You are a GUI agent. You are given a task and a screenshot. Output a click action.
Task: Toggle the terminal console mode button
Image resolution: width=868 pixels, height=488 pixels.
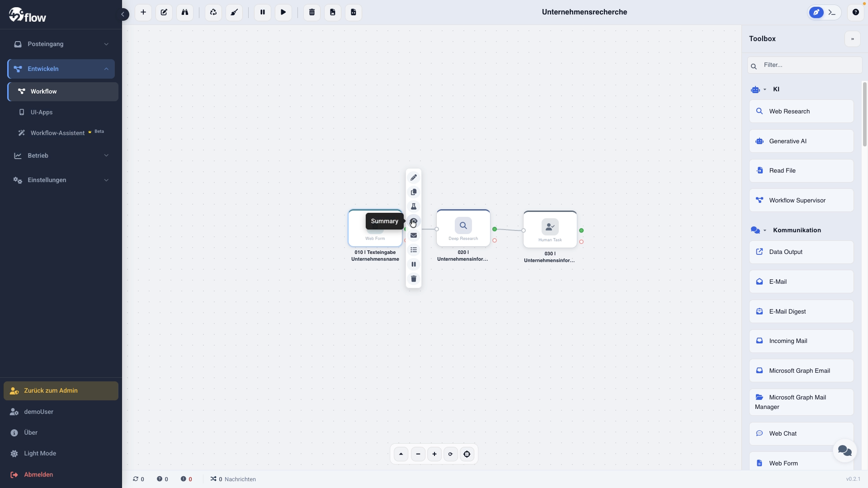coord(832,12)
